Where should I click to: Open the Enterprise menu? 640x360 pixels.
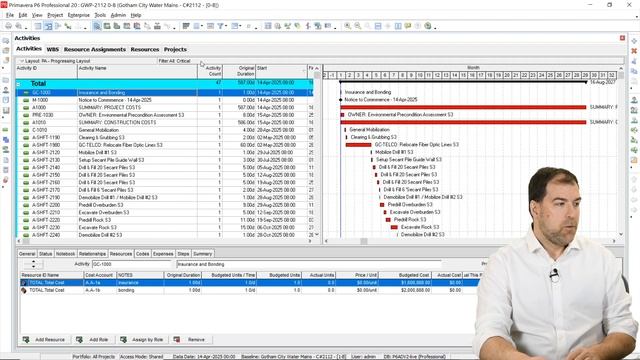[x=79, y=15]
